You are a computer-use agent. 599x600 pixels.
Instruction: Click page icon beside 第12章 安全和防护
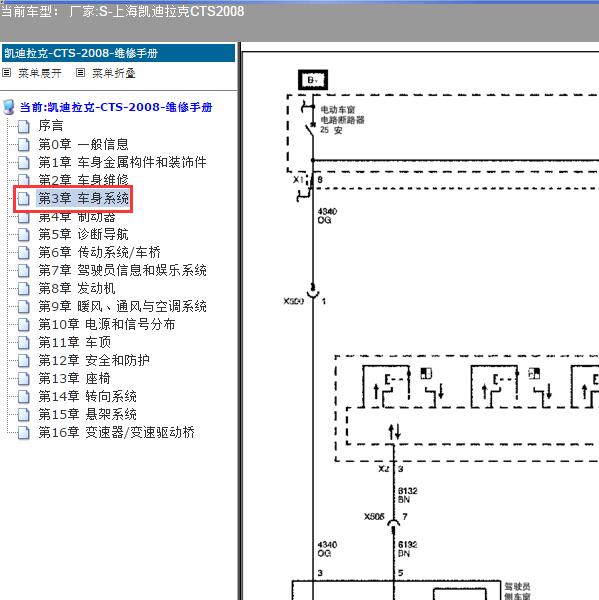point(24,360)
